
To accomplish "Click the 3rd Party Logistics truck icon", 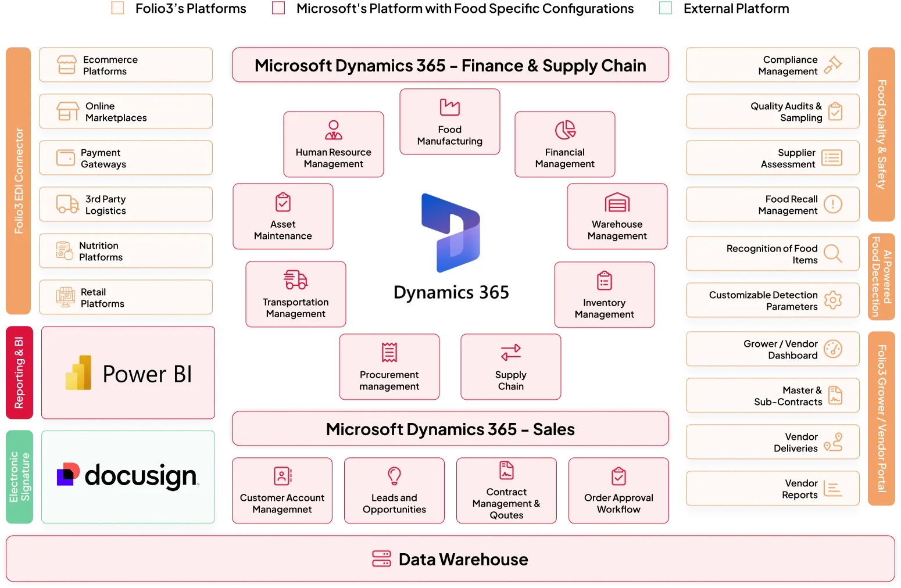I will (x=67, y=205).
